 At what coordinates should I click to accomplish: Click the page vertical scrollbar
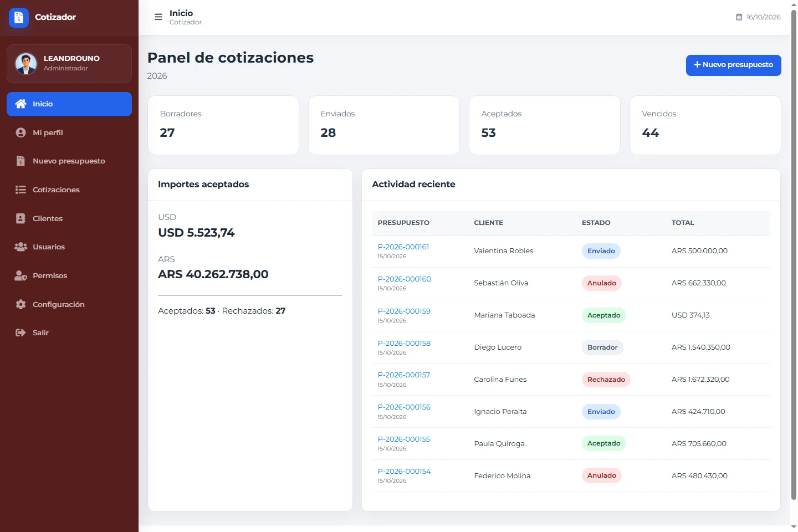tap(794, 255)
